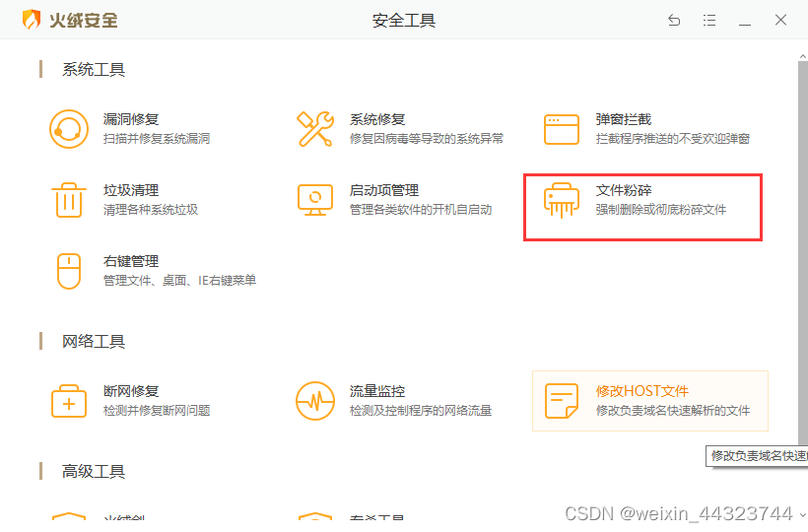Click description 修复因病毒等导致的系统异常
This screenshot has width=808, height=532.
click(426, 139)
